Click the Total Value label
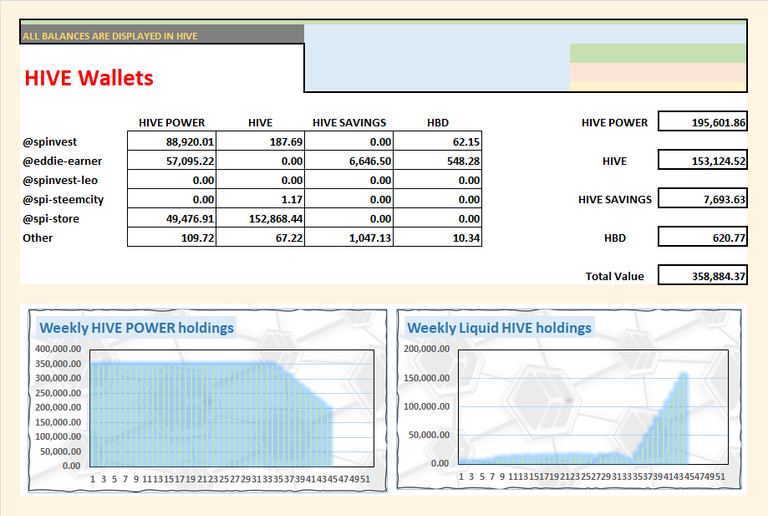 pos(615,276)
